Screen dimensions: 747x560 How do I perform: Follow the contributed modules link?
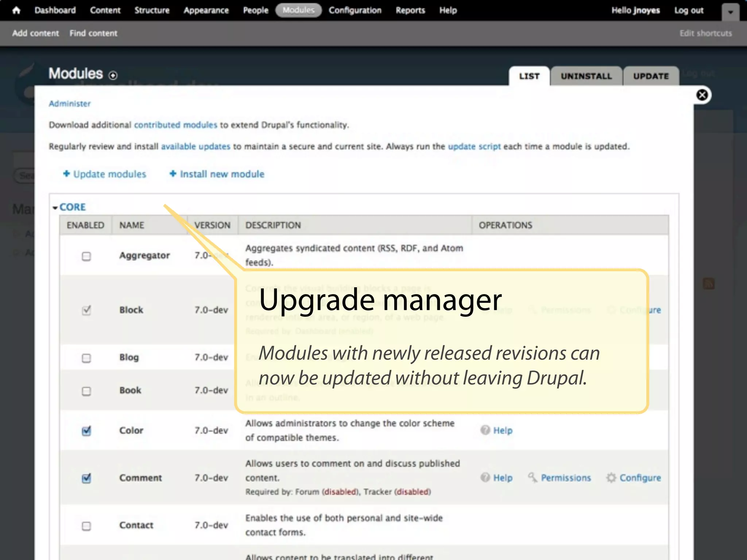(x=175, y=125)
